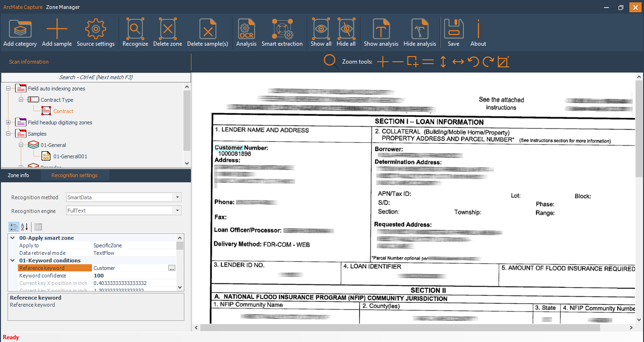
Task: Select the zoom-in tool on the image toolbar
Action: click(383, 61)
